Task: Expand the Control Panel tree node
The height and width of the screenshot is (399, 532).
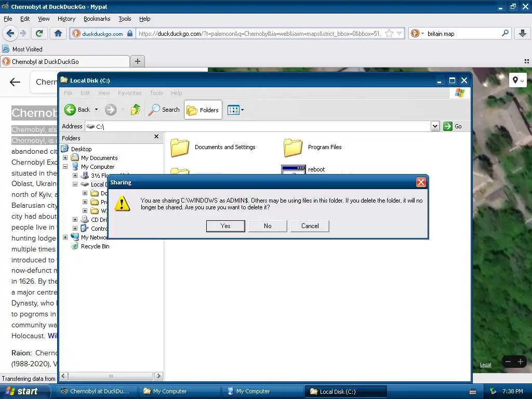Action: pos(75,229)
